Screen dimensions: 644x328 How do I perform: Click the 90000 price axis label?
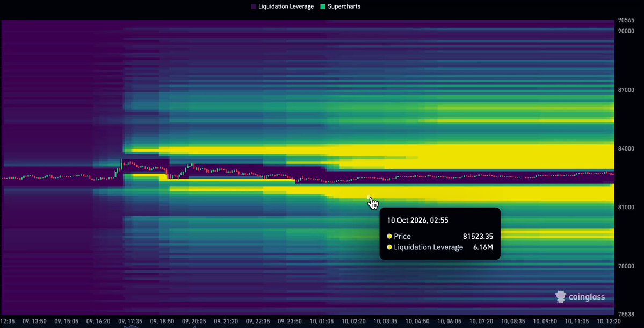coord(626,31)
